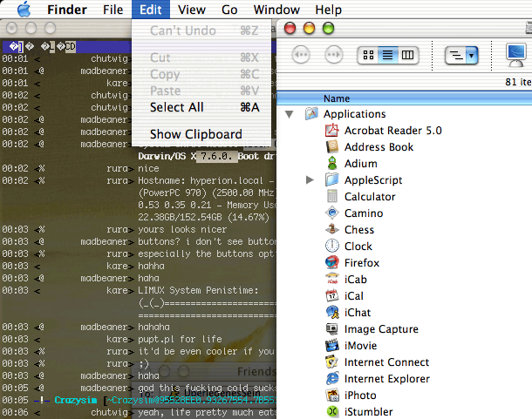
Task: Select the Image Capture icon
Action: click(332, 328)
